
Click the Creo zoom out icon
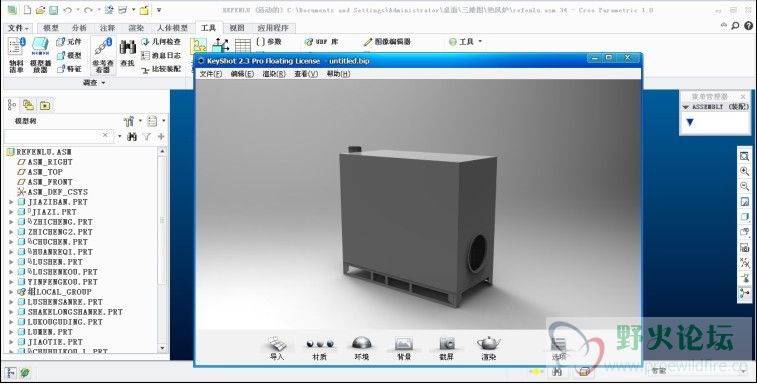point(744,186)
